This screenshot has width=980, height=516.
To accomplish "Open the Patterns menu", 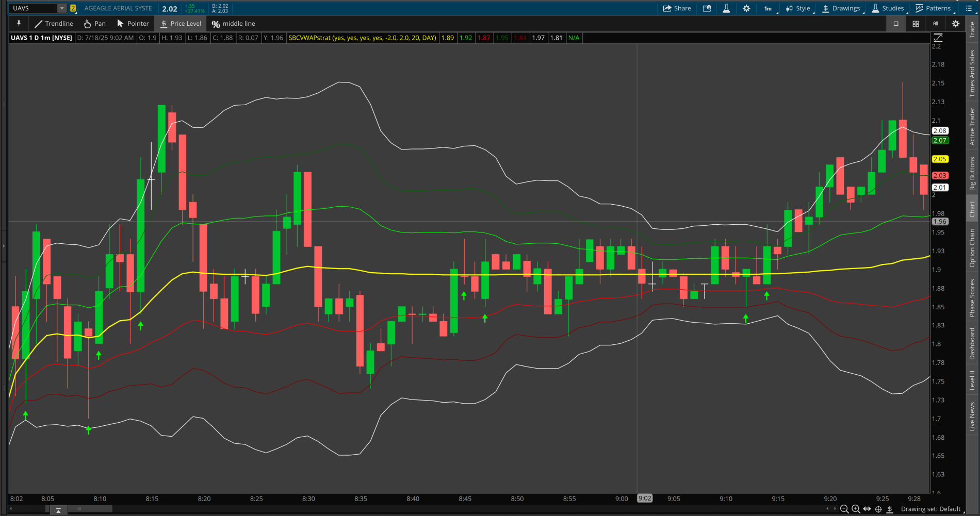I will (x=934, y=8).
